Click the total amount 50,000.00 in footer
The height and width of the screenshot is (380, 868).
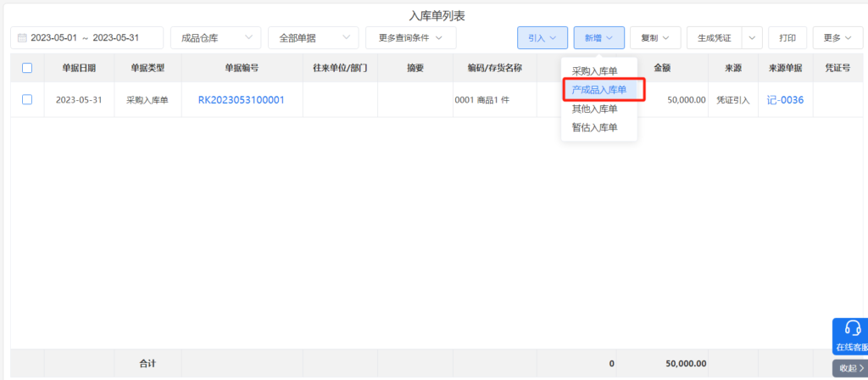[x=686, y=363]
